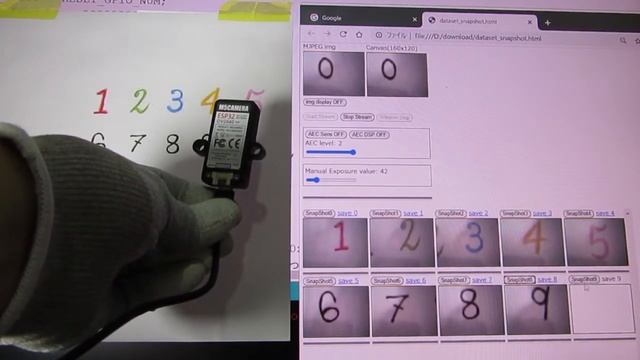This screenshot has height=360, width=640.
Task: Go back using the browser back arrow
Action: click(311, 34)
